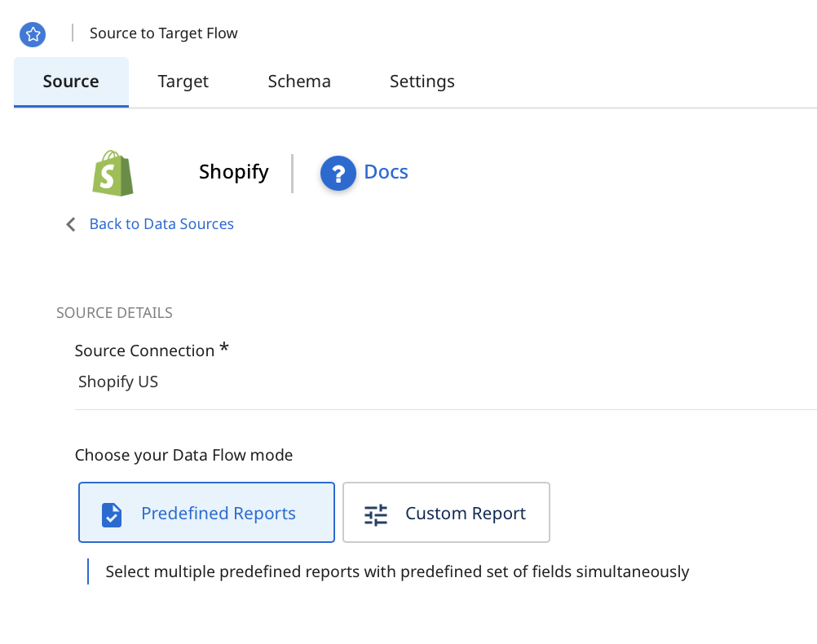The image size is (817, 644).
Task: Open the Source Connection field showing Shopify US
Action: coord(445,382)
